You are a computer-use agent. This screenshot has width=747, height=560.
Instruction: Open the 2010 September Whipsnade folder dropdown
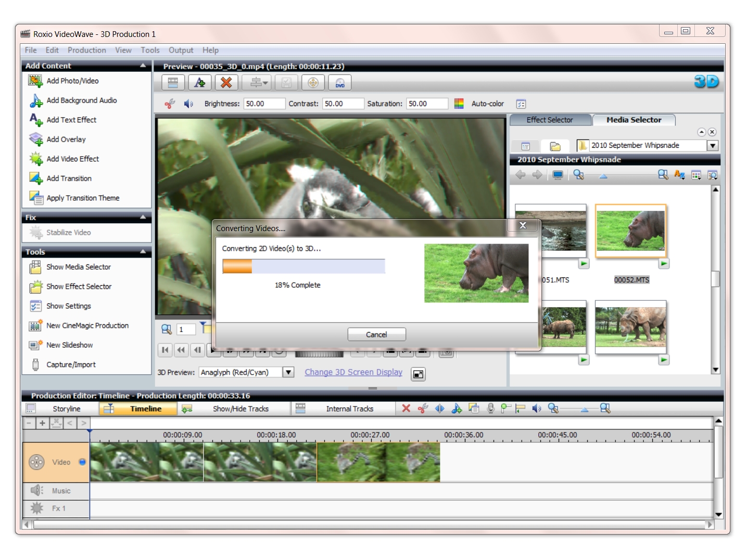tap(713, 146)
